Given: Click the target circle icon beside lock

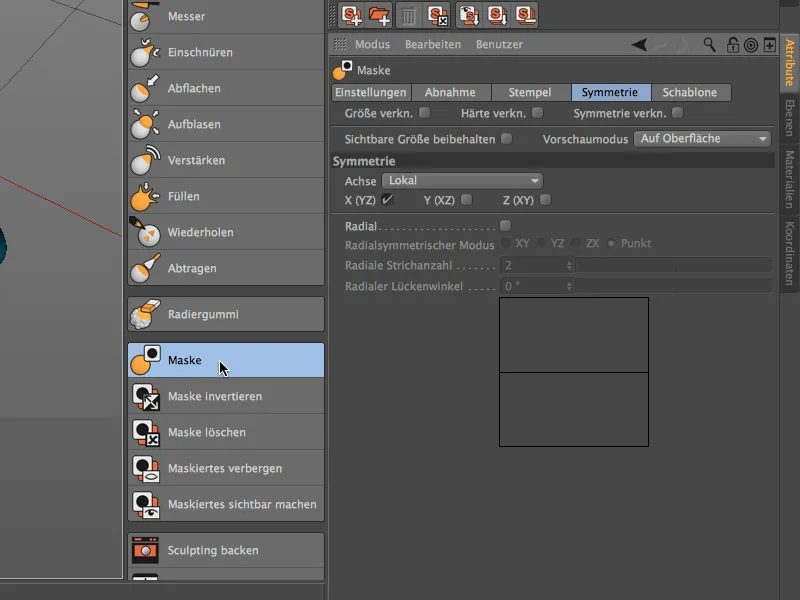Looking at the screenshot, I should click(751, 45).
